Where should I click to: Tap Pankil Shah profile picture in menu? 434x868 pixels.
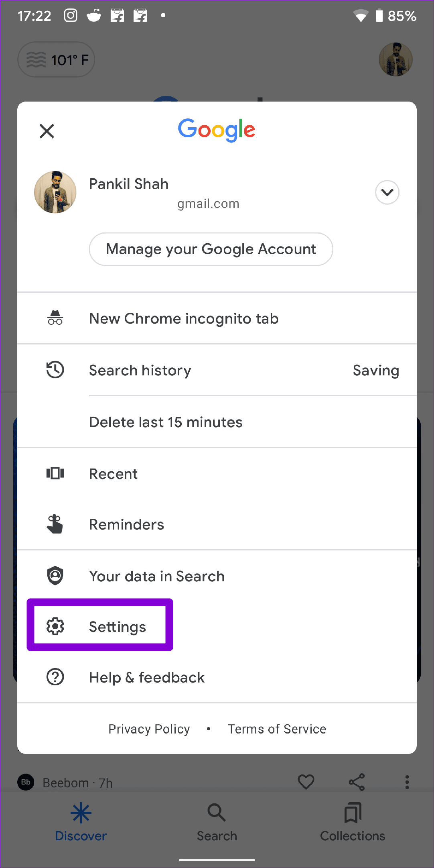point(55,192)
